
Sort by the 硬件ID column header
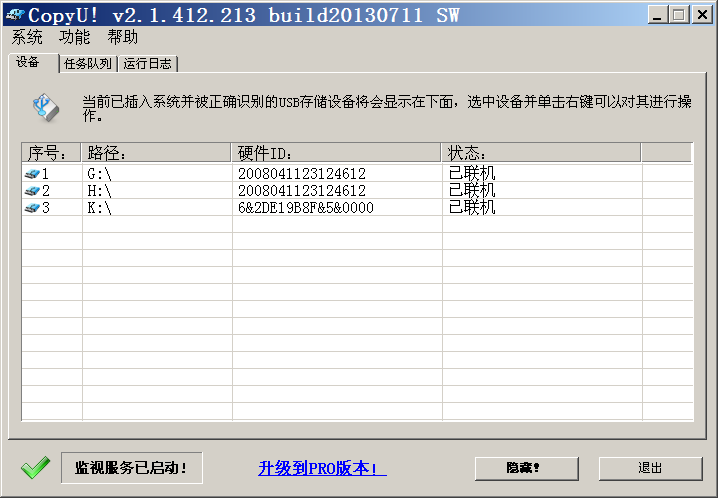click(336, 153)
